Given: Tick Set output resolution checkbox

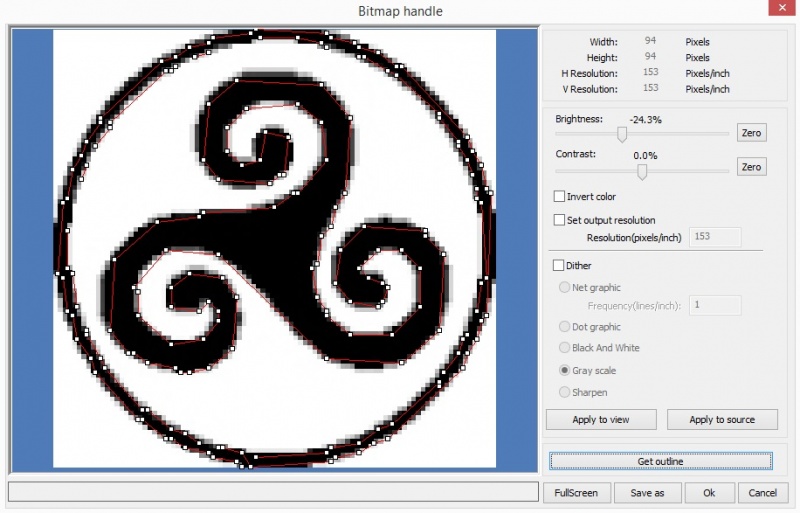Looking at the screenshot, I should [559, 220].
